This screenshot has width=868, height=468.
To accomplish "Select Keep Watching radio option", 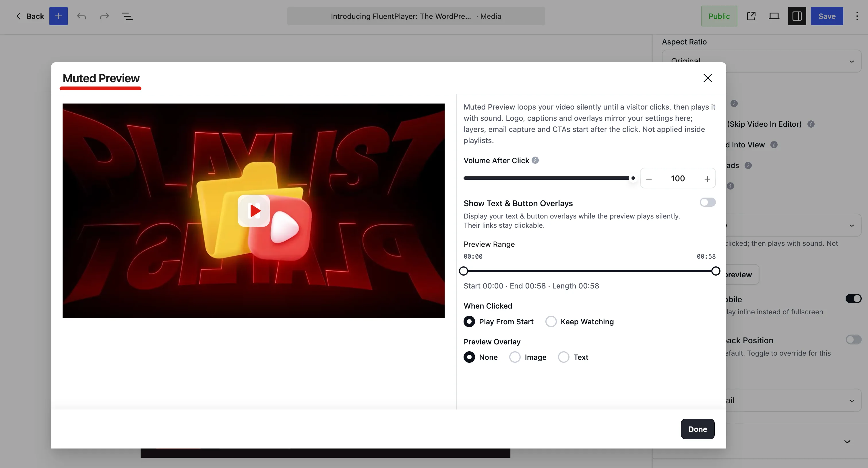I will tap(551, 321).
